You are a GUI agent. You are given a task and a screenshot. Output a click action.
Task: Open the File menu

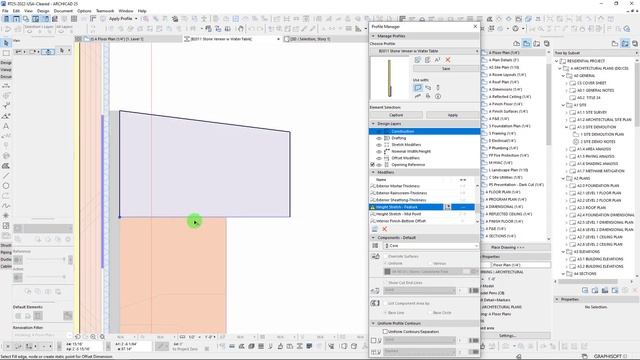click(x=5, y=11)
